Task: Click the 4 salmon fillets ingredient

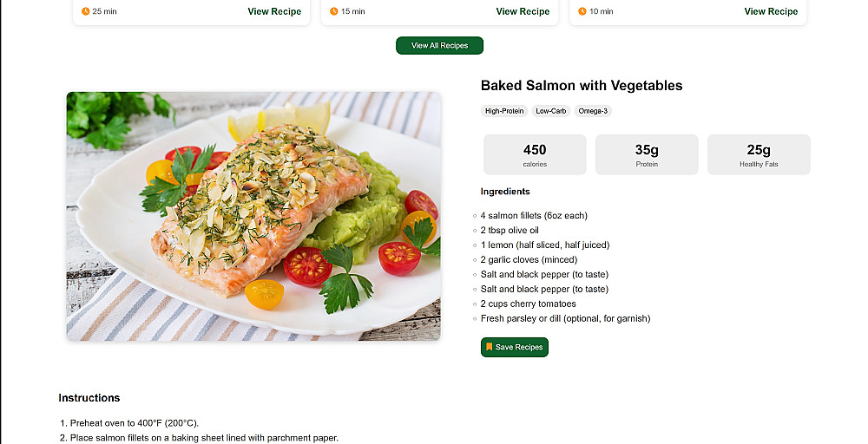Action: click(x=534, y=216)
